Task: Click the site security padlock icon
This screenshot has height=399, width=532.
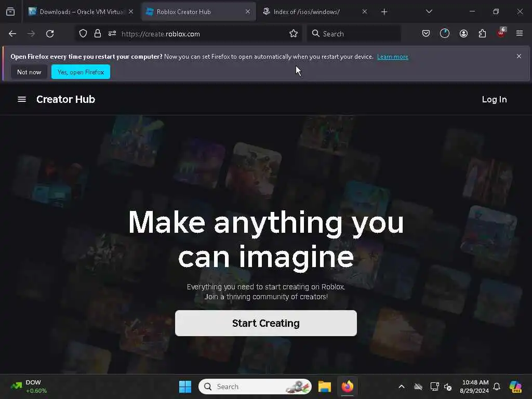Action: pos(98,34)
